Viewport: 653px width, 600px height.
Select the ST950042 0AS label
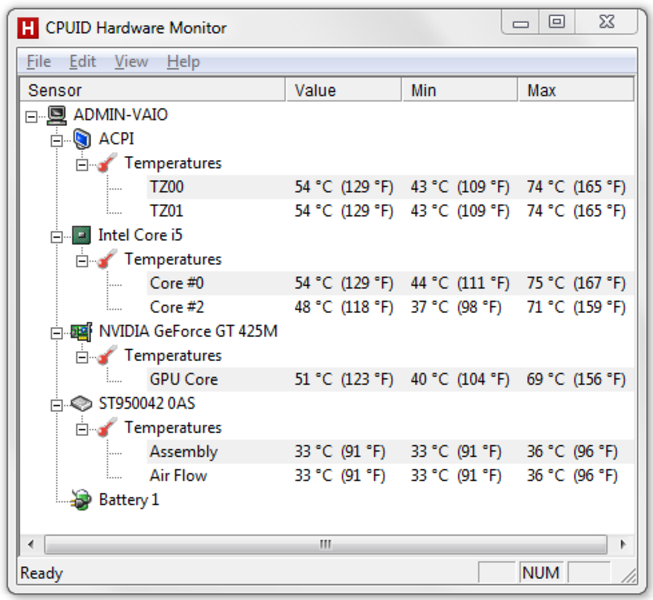147,403
